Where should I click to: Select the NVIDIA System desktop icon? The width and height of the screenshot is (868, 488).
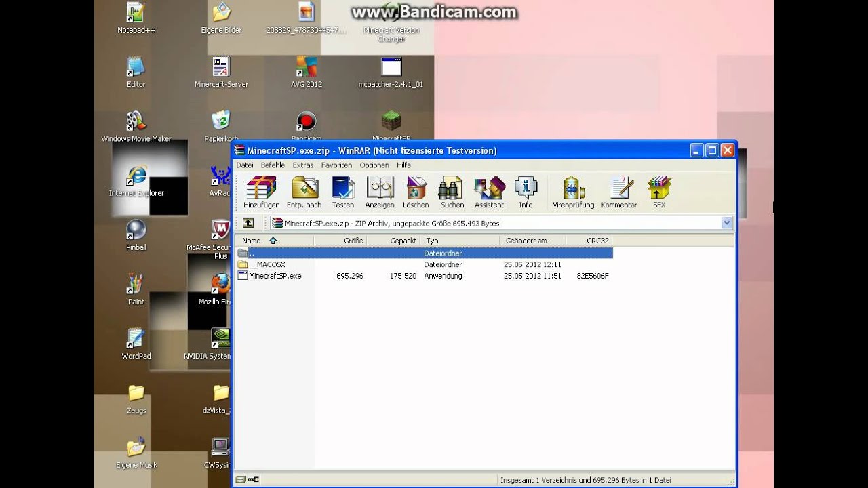point(208,344)
